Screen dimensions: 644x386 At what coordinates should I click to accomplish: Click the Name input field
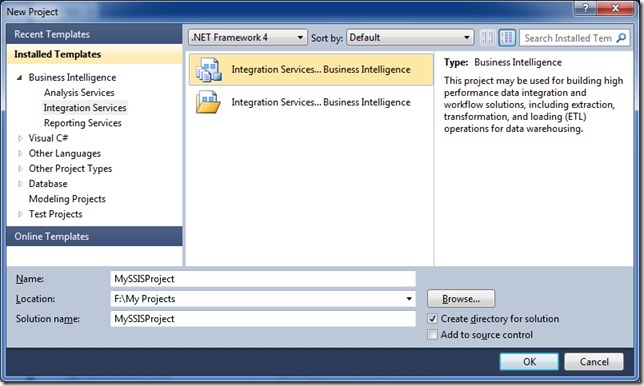point(263,279)
